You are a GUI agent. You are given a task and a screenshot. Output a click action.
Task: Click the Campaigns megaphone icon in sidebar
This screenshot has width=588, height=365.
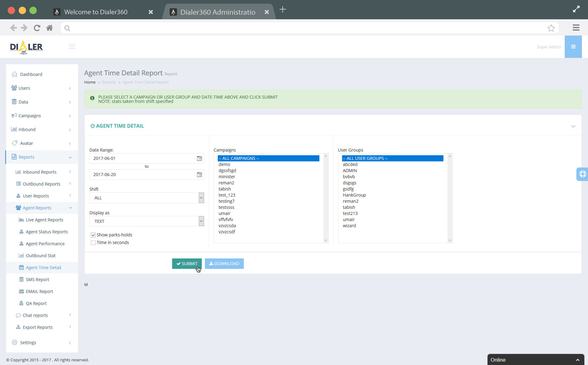[14, 115]
